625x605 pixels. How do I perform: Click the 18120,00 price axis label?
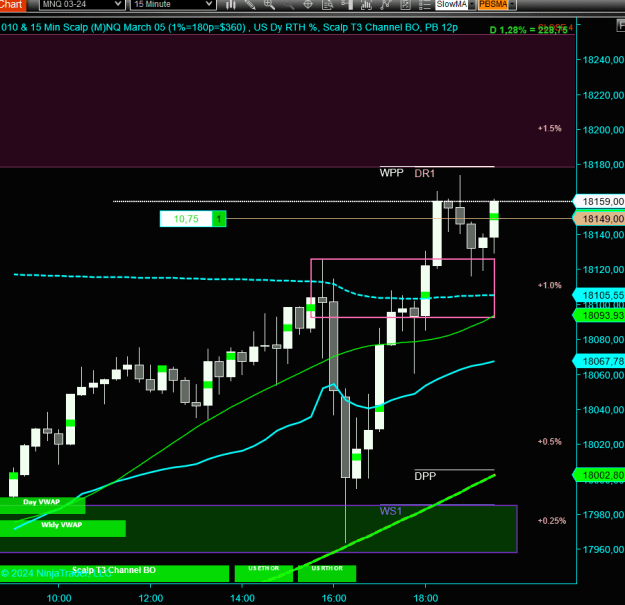pyautogui.click(x=603, y=270)
